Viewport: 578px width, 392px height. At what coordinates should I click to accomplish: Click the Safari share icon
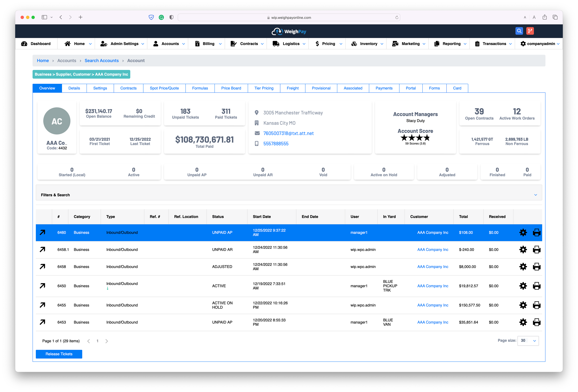pos(544,17)
